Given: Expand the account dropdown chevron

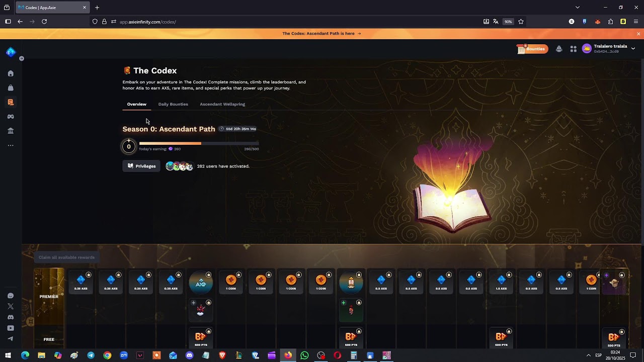Looking at the screenshot, I should (633, 48).
